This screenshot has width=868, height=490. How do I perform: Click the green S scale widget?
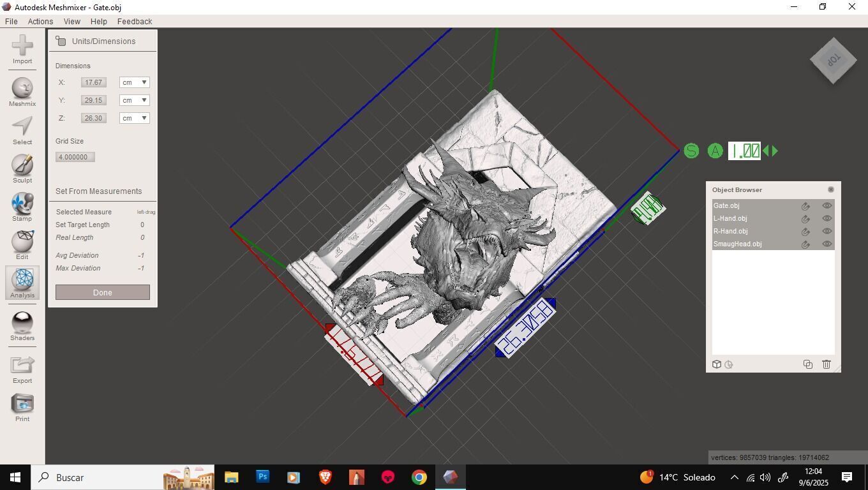pyautogui.click(x=691, y=151)
